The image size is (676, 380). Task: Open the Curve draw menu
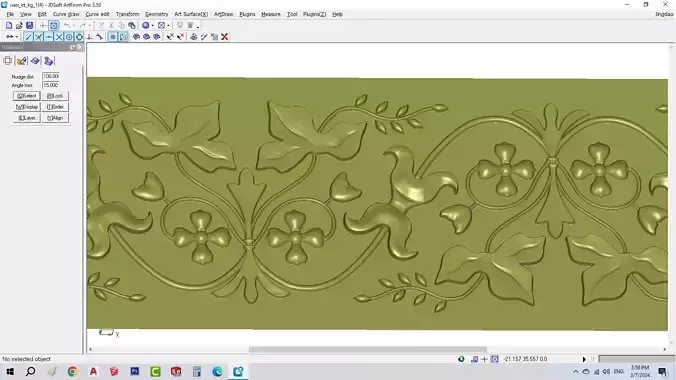pos(66,14)
